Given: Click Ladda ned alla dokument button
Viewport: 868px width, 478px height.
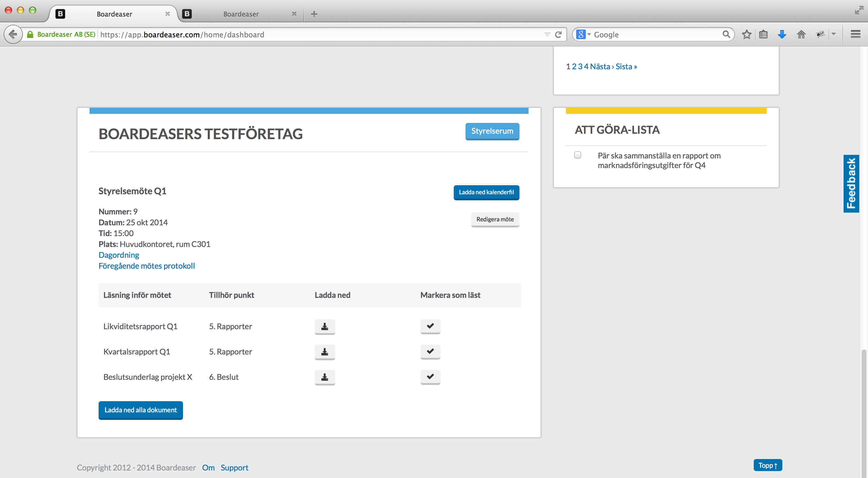Looking at the screenshot, I should (140, 410).
